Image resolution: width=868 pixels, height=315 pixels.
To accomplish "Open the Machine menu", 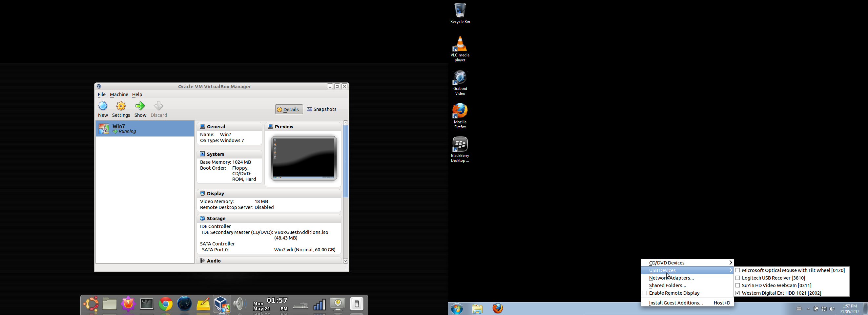I will (x=119, y=95).
